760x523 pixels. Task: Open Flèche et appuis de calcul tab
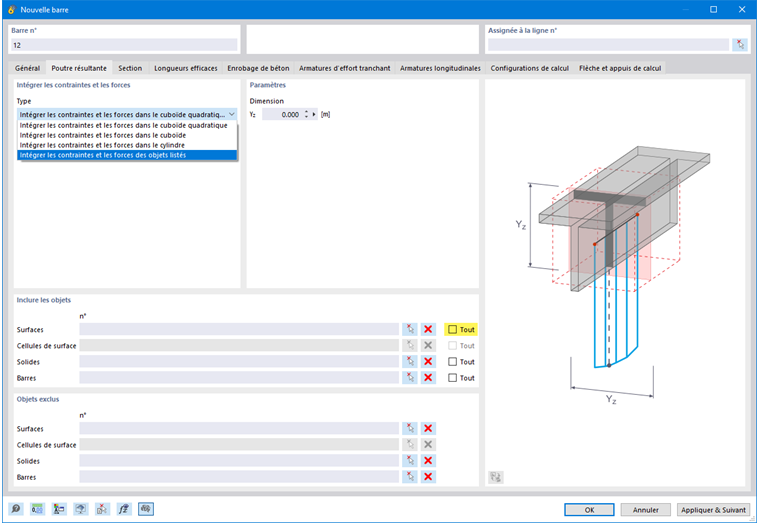[620, 68]
